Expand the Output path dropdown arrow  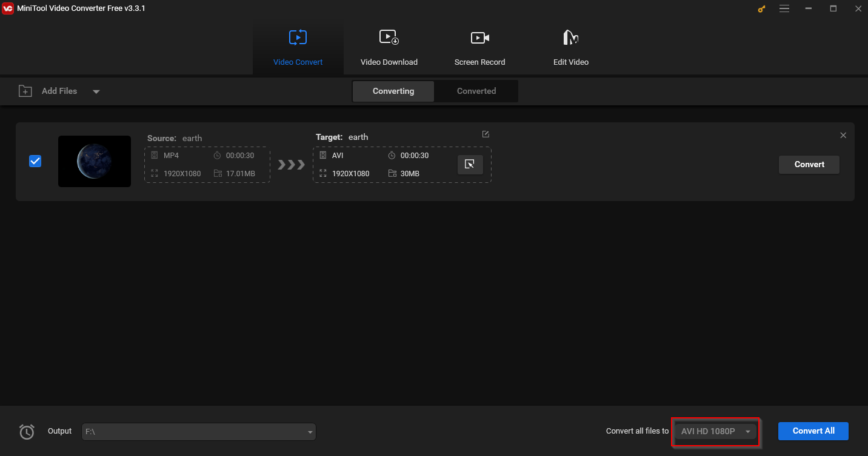pyautogui.click(x=310, y=432)
